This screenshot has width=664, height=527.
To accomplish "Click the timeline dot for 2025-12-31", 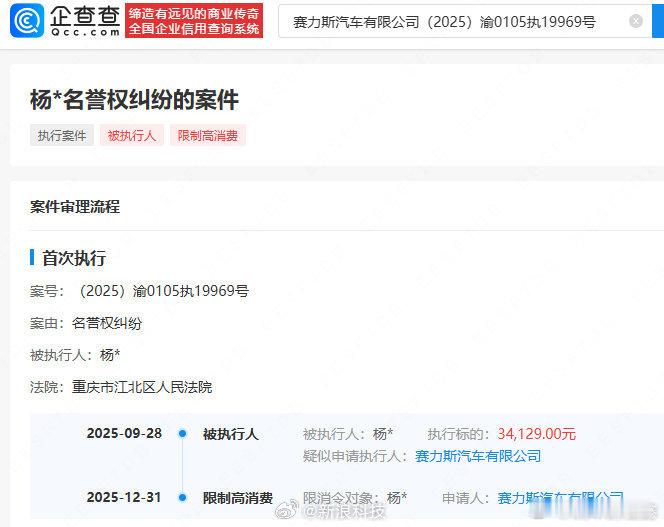I will tap(183, 497).
